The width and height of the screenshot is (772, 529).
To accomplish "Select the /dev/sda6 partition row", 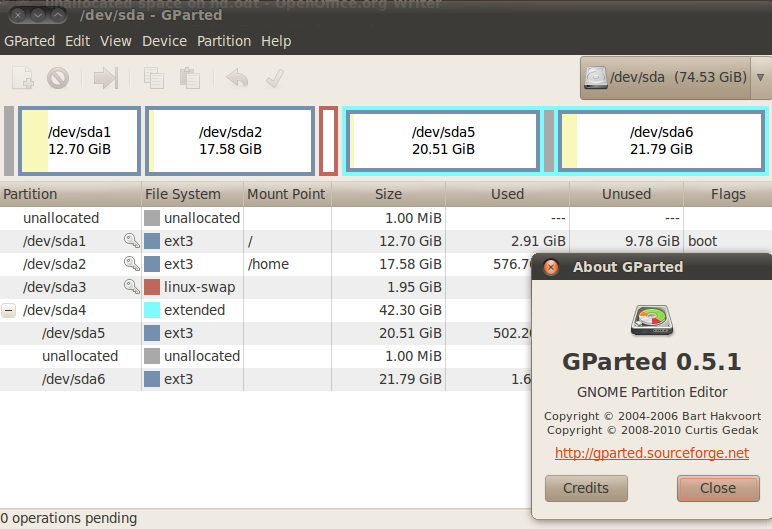I will [x=266, y=379].
